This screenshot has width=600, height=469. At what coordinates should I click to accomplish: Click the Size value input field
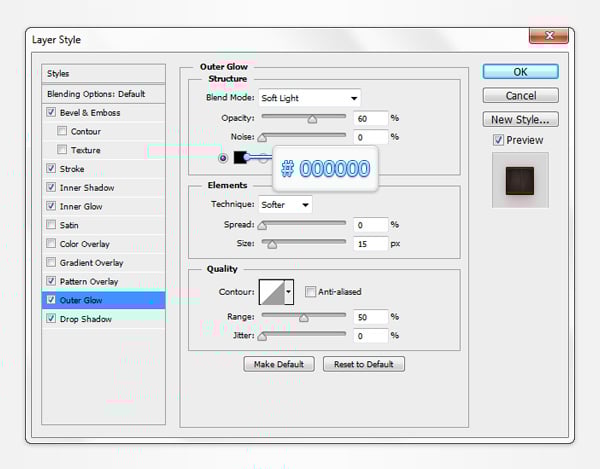coord(369,243)
